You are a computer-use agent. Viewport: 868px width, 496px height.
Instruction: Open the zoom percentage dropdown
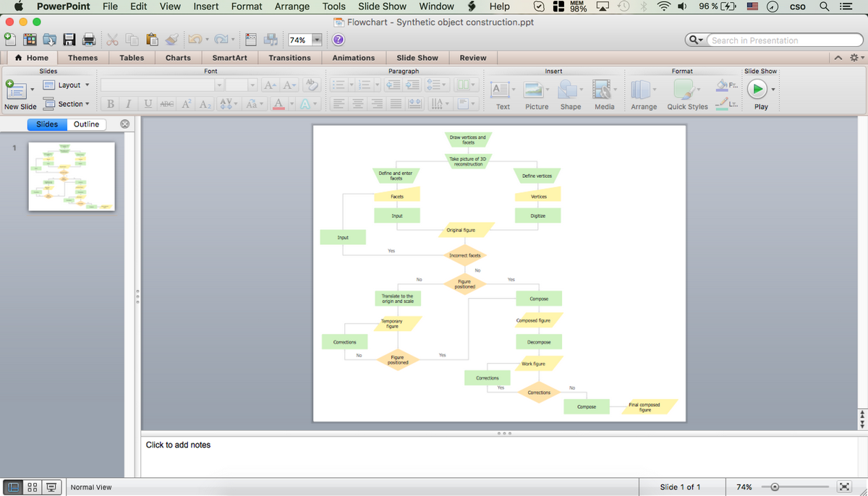coord(316,40)
